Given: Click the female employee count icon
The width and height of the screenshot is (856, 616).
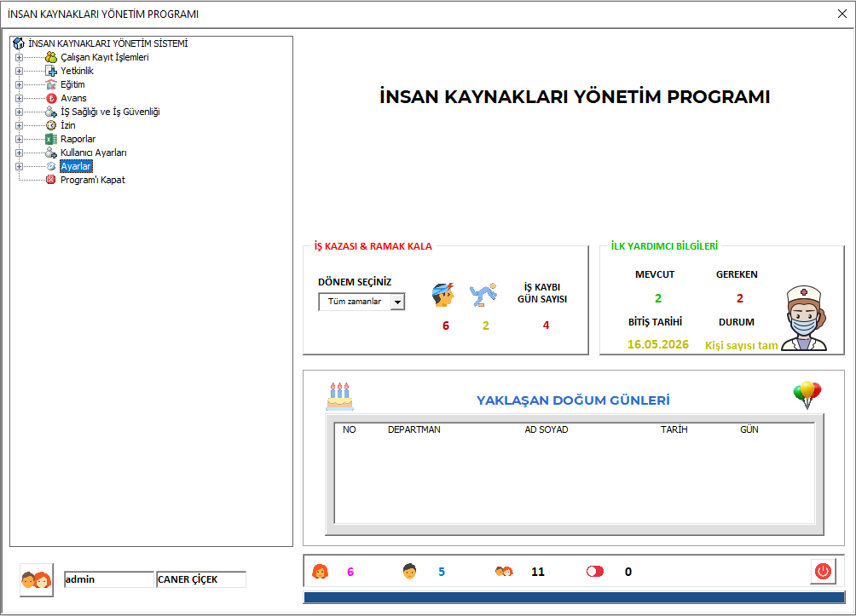Looking at the screenshot, I should 320,571.
